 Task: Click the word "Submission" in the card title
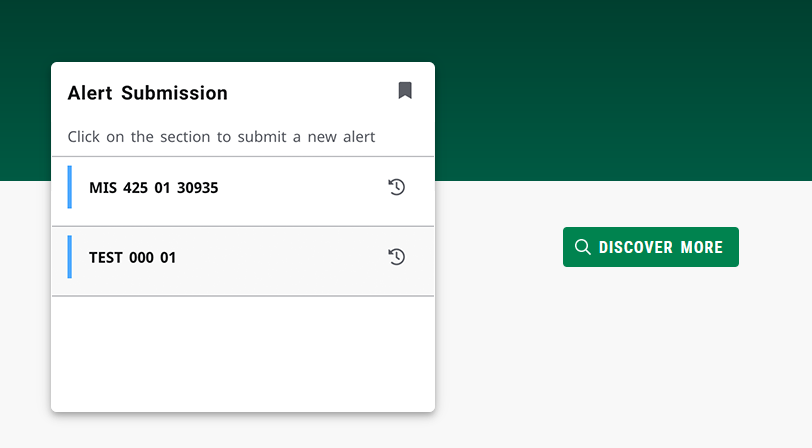coord(174,93)
